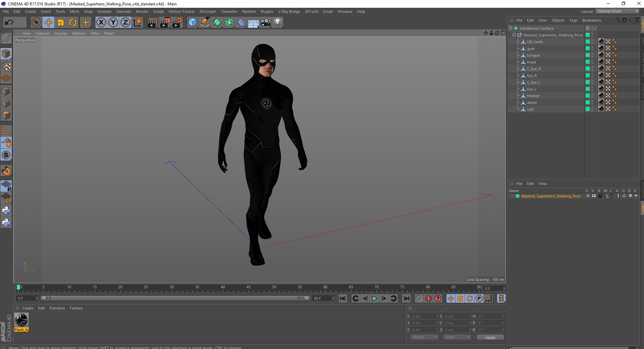Collapse the Subdivision Surface tree node

[510, 28]
